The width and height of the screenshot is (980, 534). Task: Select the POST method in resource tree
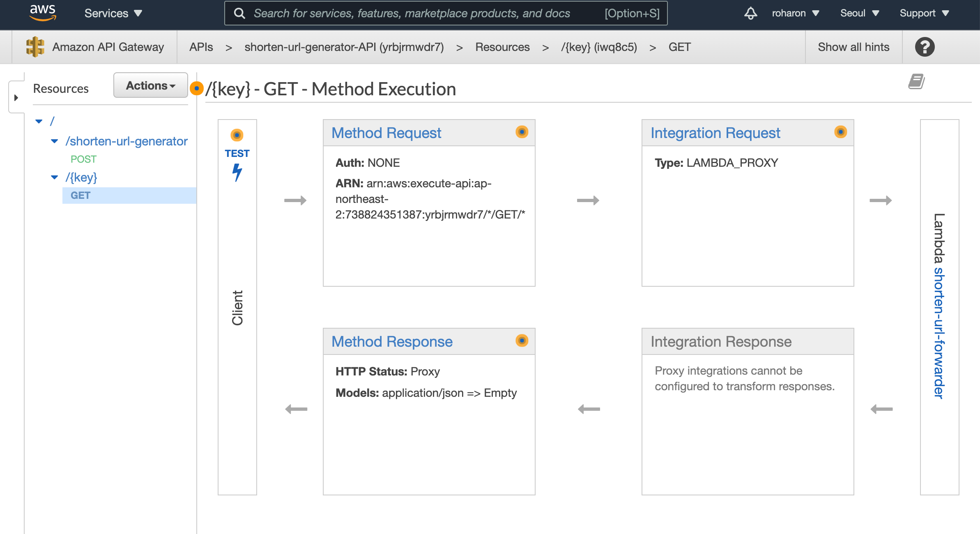83,159
